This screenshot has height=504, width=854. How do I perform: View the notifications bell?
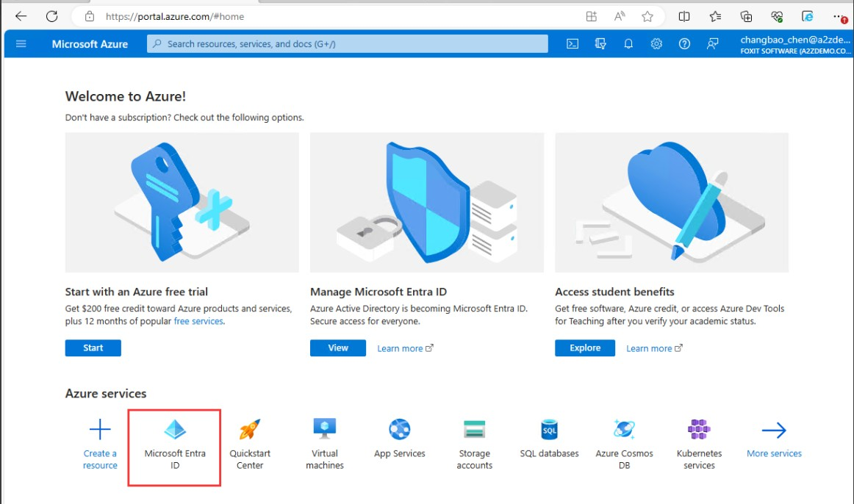pyautogui.click(x=628, y=43)
